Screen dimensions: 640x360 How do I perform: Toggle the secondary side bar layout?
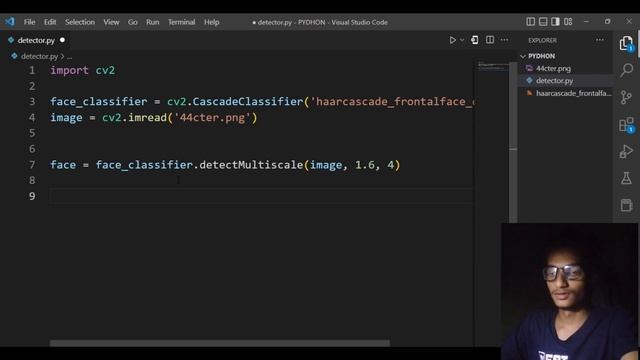(x=556, y=22)
